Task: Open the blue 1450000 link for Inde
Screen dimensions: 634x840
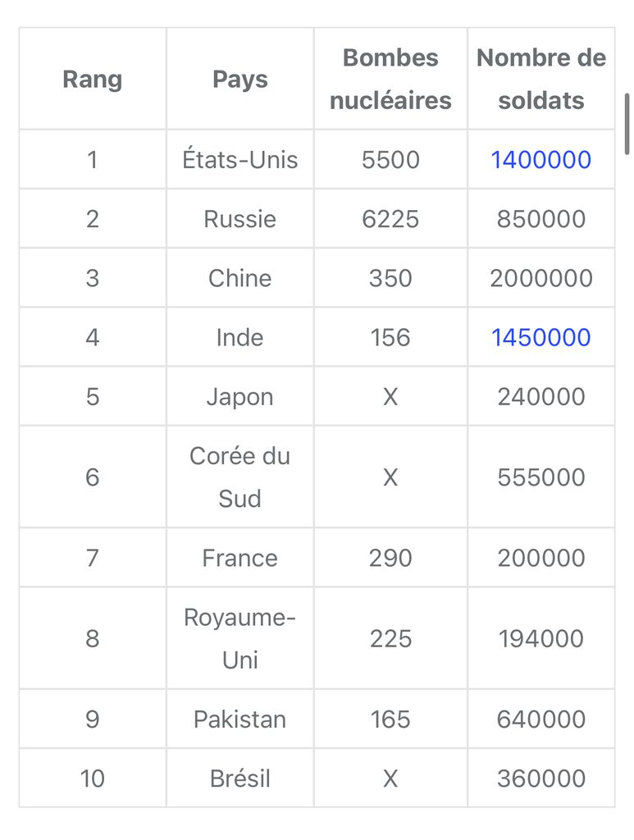Action: pyautogui.click(x=540, y=337)
